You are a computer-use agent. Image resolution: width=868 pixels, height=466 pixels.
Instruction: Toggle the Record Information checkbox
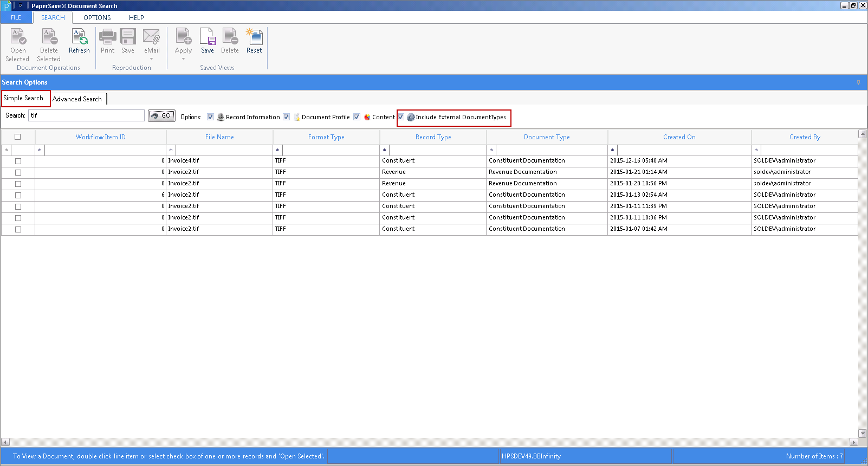211,117
